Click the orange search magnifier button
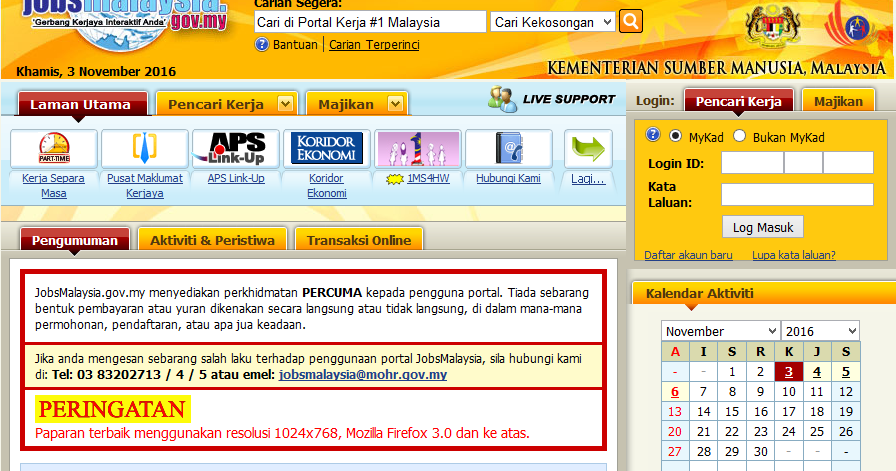The width and height of the screenshot is (896, 471). point(631,21)
